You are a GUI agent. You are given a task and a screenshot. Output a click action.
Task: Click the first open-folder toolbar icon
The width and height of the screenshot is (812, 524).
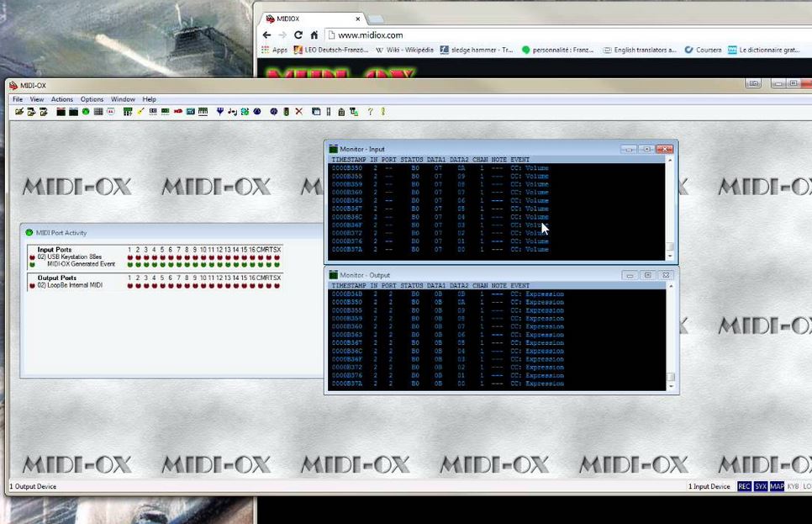19,111
